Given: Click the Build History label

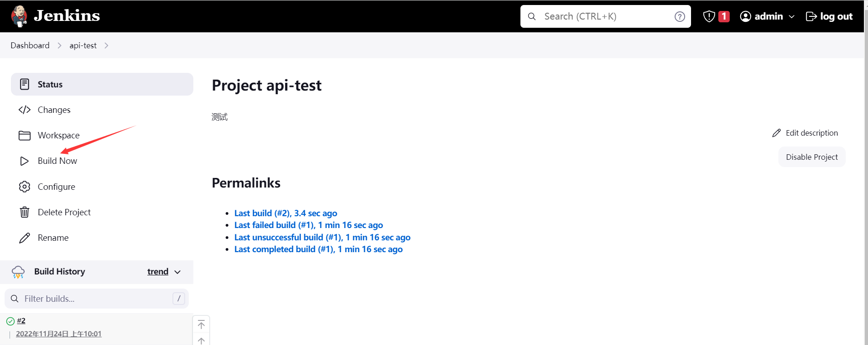Looking at the screenshot, I should point(60,272).
